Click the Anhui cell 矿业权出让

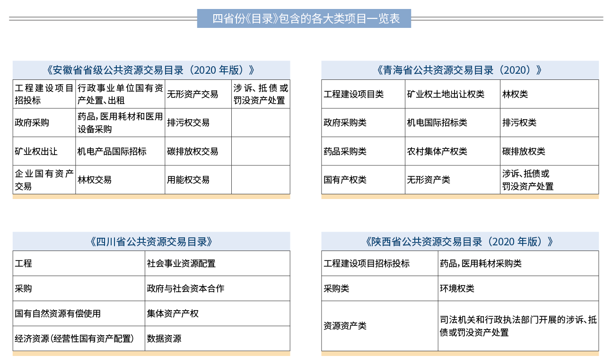pos(44,151)
